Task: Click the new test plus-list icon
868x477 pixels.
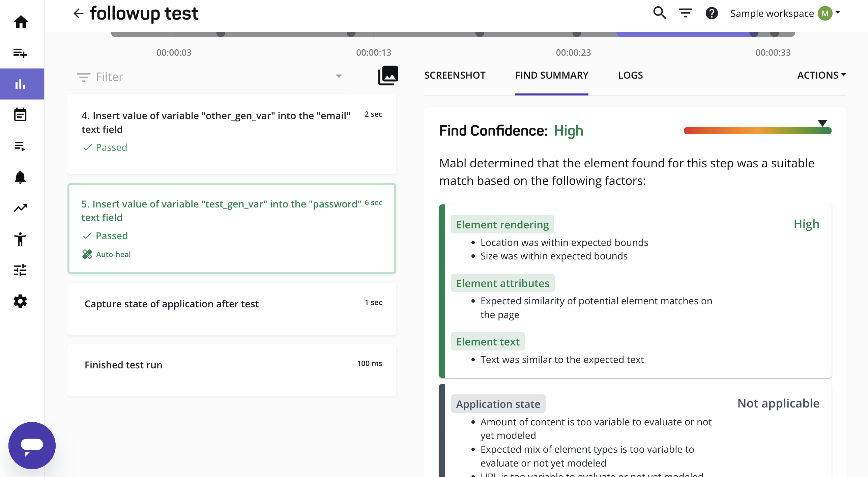Action: (20, 53)
